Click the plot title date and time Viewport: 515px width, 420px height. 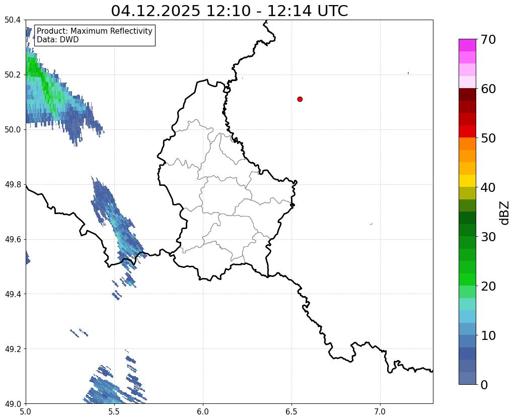pos(229,11)
